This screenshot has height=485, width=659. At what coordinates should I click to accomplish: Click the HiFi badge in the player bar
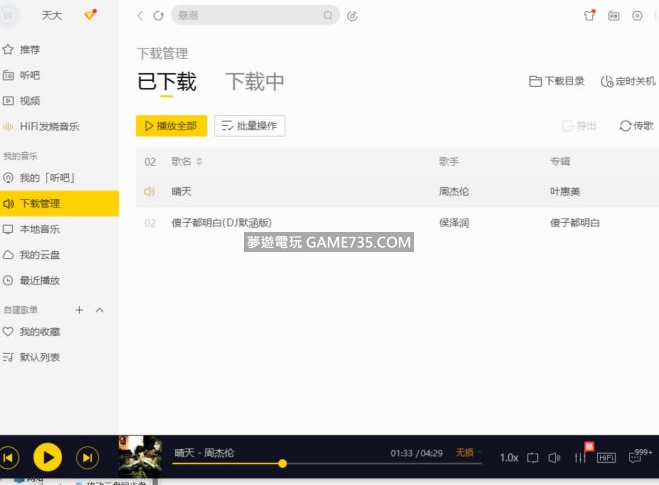point(606,457)
